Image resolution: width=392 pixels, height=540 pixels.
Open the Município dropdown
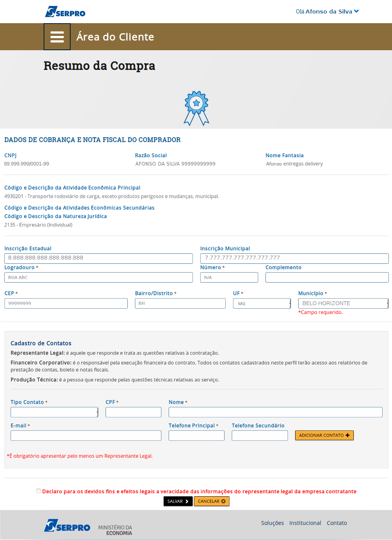pos(343,304)
